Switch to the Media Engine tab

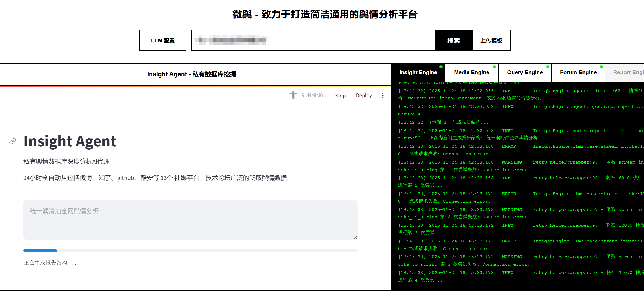(x=472, y=72)
